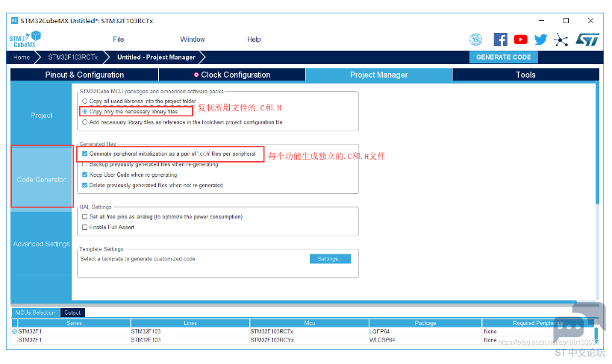This screenshot has width=612, height=364.
Task: Switch to Pinout & Configuration tab
Action: [x=84, y=75]
